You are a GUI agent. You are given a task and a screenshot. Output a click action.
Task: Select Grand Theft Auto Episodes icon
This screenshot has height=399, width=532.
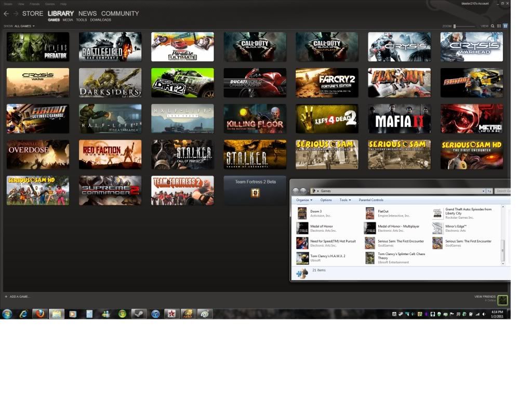437,214
